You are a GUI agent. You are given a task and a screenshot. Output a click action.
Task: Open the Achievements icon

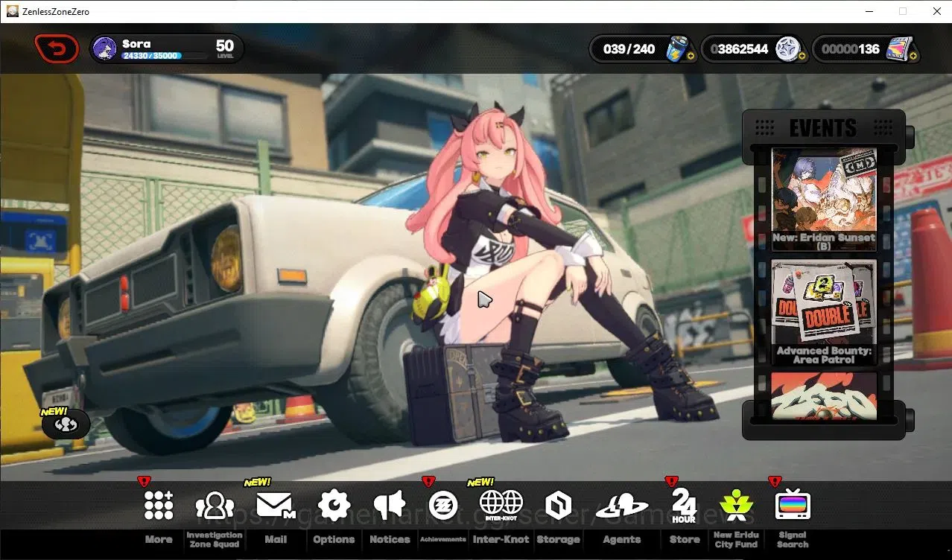coord(443,506)
